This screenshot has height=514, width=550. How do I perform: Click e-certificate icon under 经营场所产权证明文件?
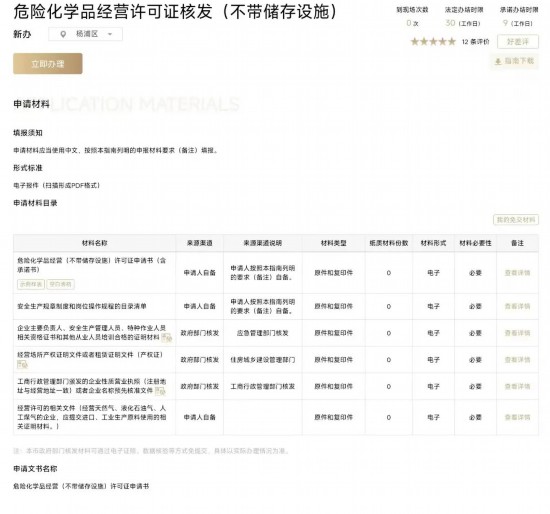pos(22,365)
